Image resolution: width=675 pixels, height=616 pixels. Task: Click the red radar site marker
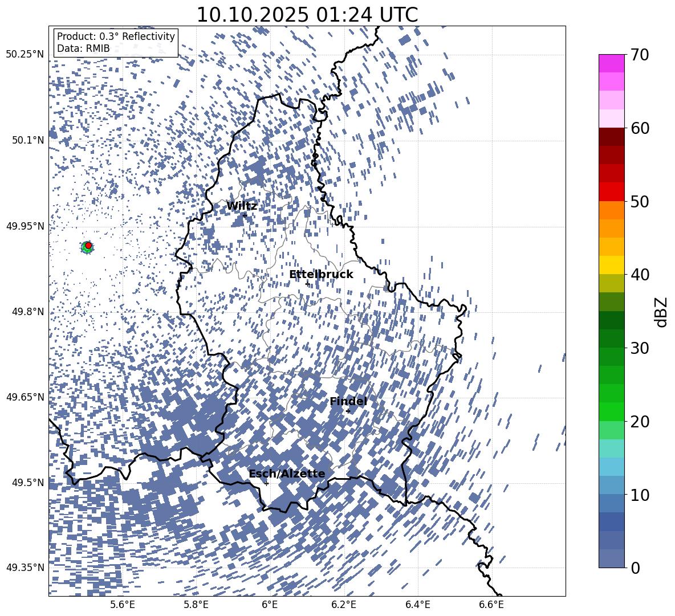(88, 246)
